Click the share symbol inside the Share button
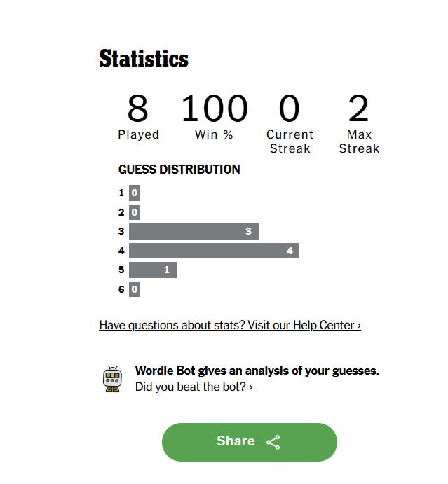Screen dimensions: 448x484 click(273, 442)
